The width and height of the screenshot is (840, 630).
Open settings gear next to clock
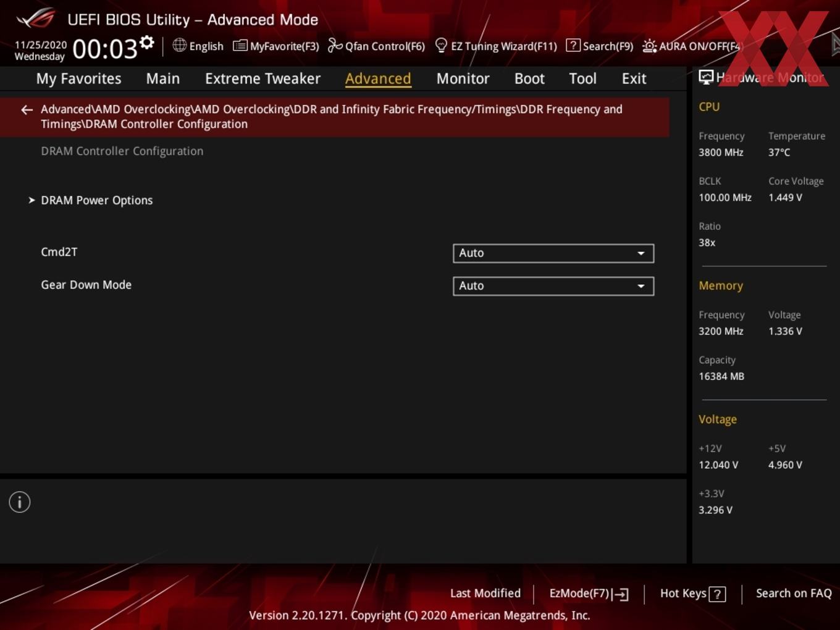coord(147,42)
